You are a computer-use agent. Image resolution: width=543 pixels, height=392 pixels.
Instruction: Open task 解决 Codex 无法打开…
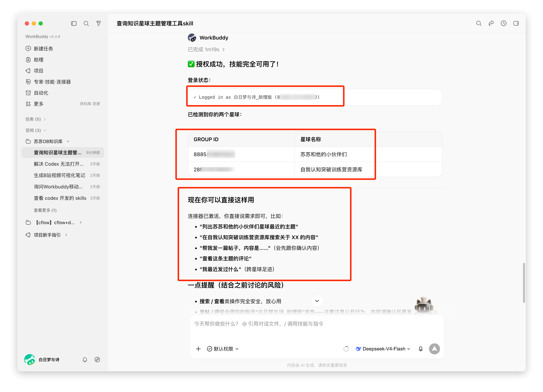click(x=63, y=164)
